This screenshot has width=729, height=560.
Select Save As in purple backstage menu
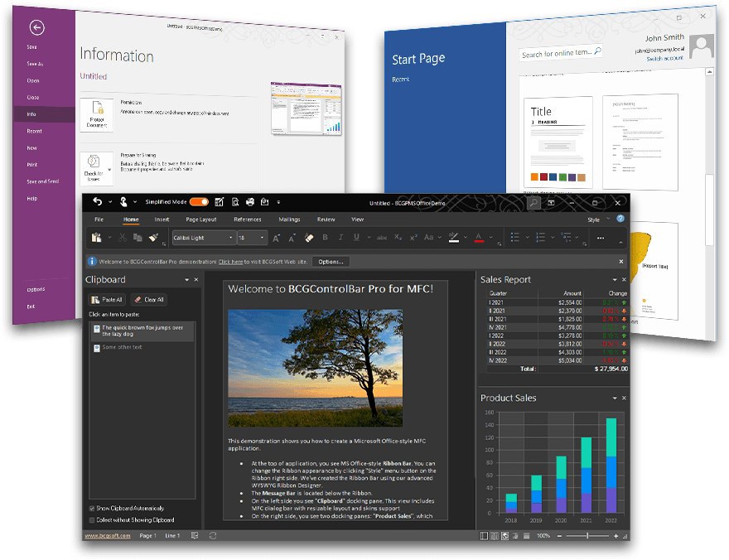[35, 64]
